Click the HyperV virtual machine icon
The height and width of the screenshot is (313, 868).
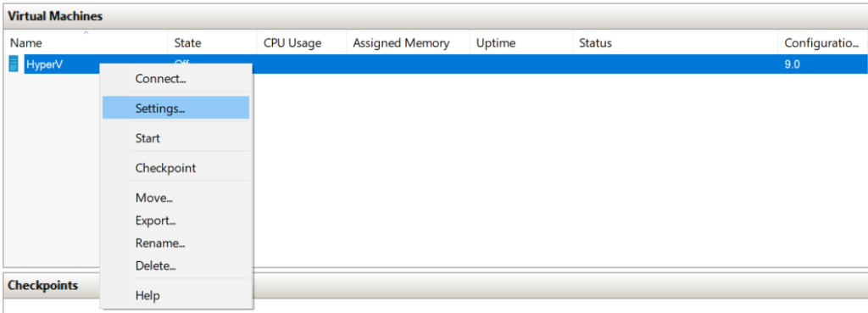click(14, 64)
